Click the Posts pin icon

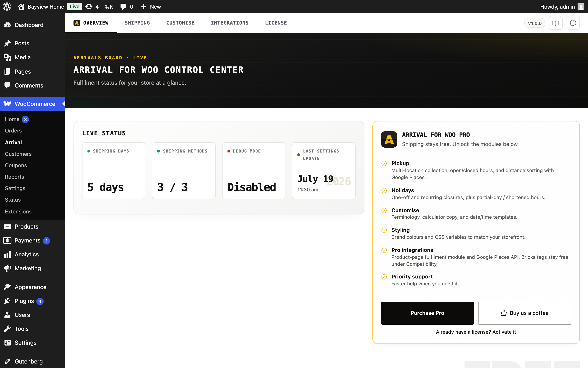(7, 43)
